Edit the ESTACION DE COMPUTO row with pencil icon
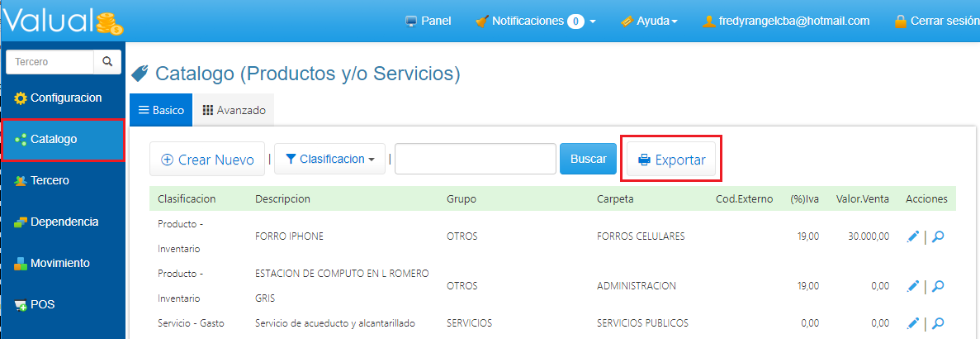This screenshot has width=980, height=339. click(912, 286)
